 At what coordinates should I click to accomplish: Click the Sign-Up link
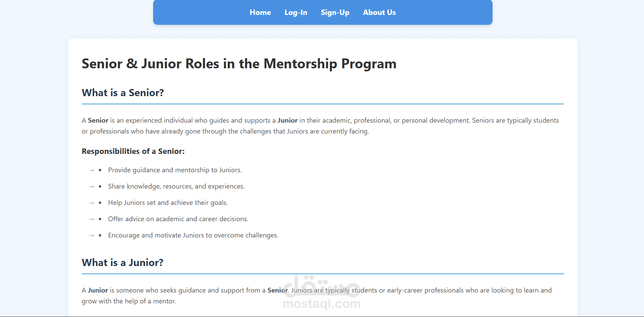[x=335, y=12]
